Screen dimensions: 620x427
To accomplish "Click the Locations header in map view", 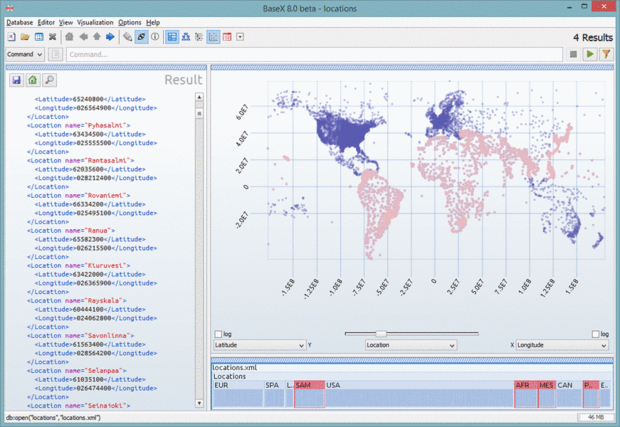I will 229,376.
